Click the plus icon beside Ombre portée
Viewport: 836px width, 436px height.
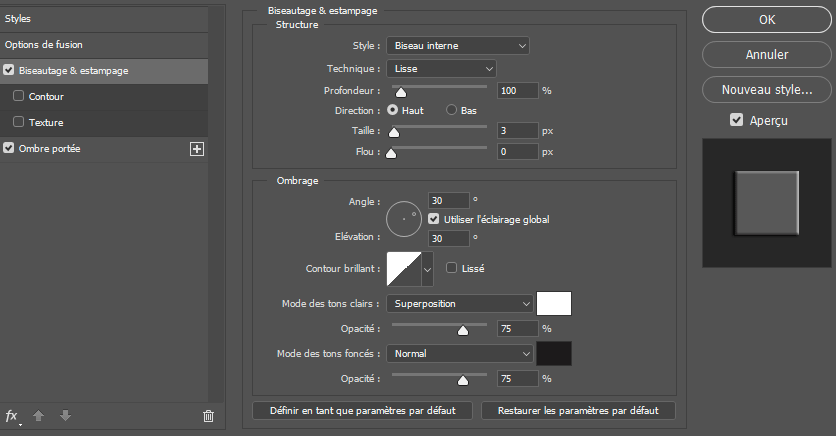196,149
